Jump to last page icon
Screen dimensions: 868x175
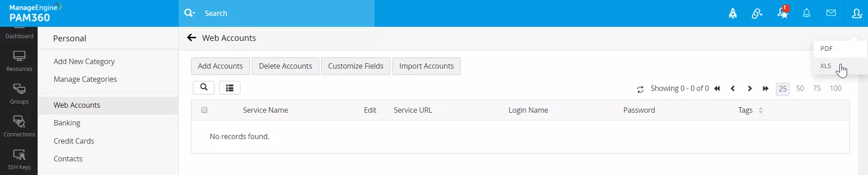(766, 89)
